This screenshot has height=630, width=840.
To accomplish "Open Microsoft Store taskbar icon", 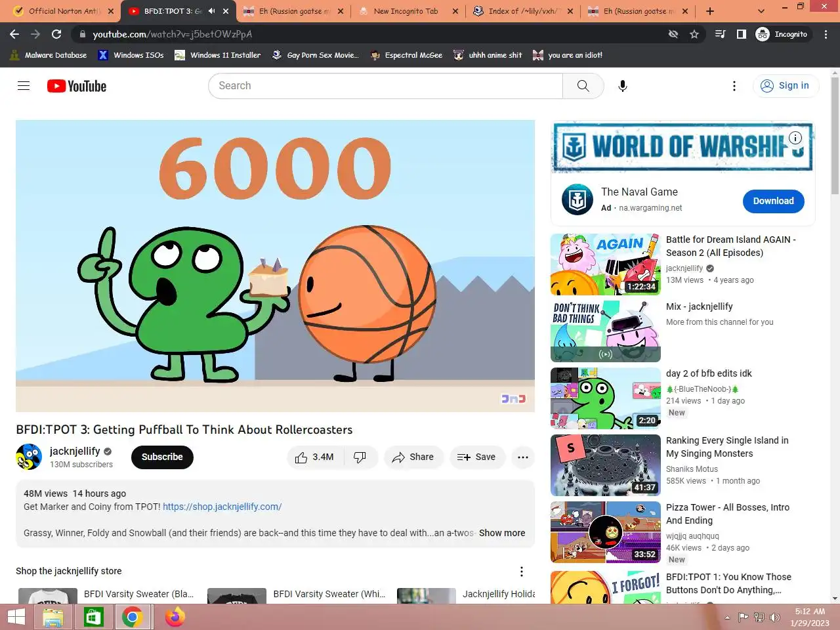I will tap(93, 617).
